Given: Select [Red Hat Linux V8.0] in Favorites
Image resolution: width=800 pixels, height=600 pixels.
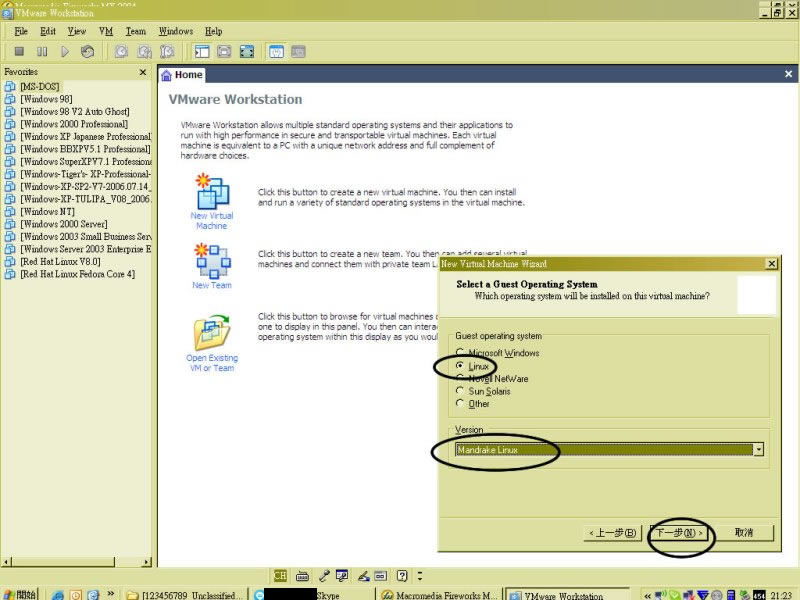Looking at the screenshot, I should (60, 262).
